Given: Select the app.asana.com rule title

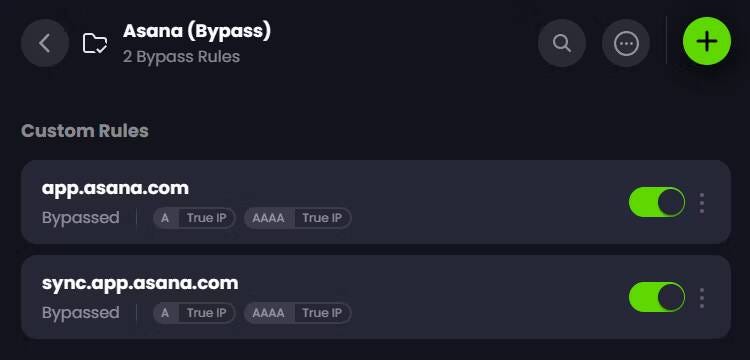Looking at the screenshot, I should (115, 188).
